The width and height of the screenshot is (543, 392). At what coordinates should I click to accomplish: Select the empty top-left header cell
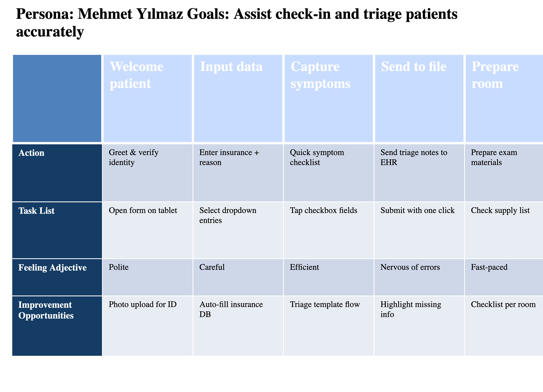pyautogui.click(x=57, y=98)
